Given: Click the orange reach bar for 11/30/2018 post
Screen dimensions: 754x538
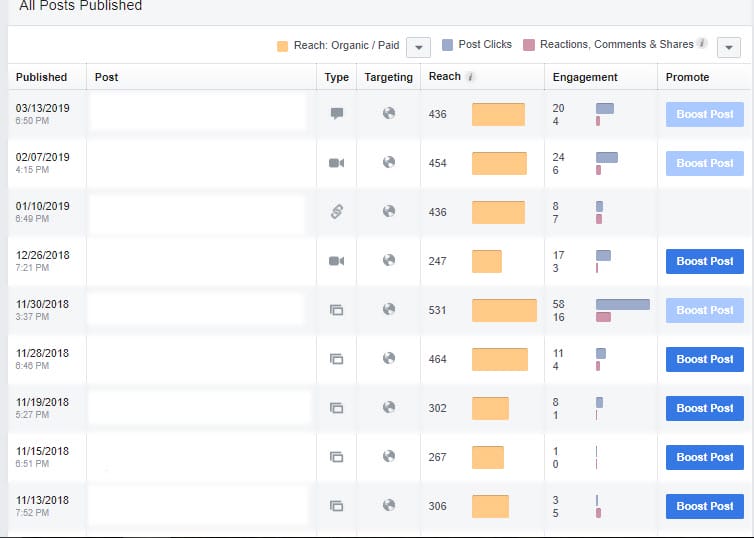Looking at the screenshot, I should (504, 310).
